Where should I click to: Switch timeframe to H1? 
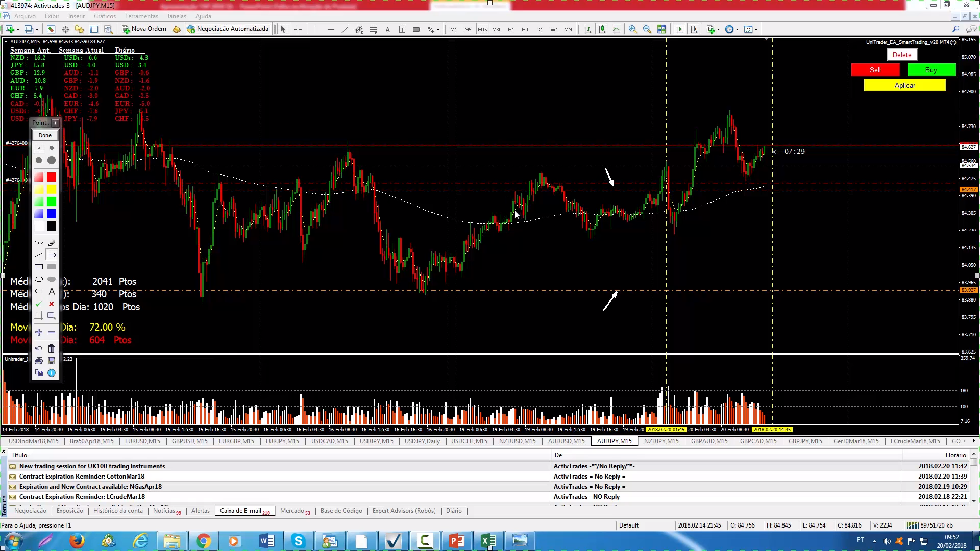coord(511,29)
